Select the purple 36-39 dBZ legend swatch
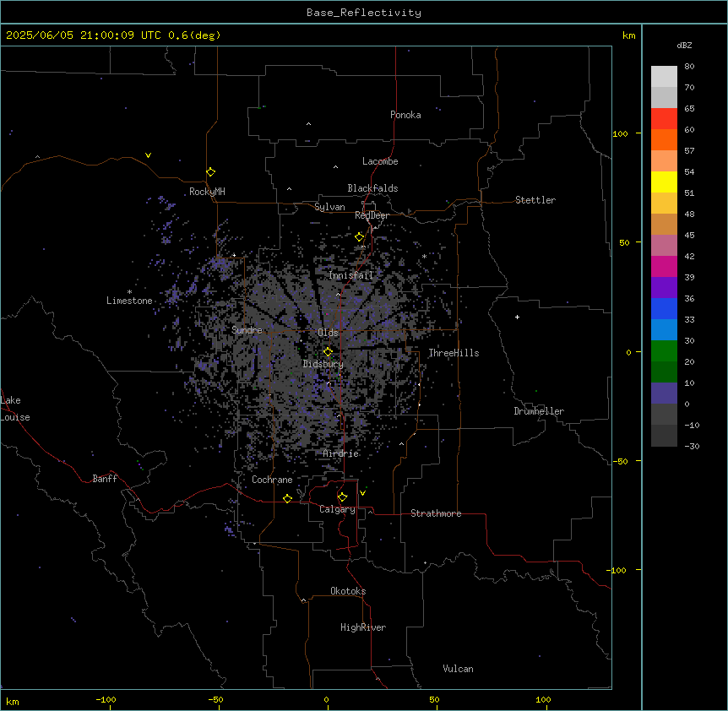The width and height of the screenshot is (728, 711). 664,288
